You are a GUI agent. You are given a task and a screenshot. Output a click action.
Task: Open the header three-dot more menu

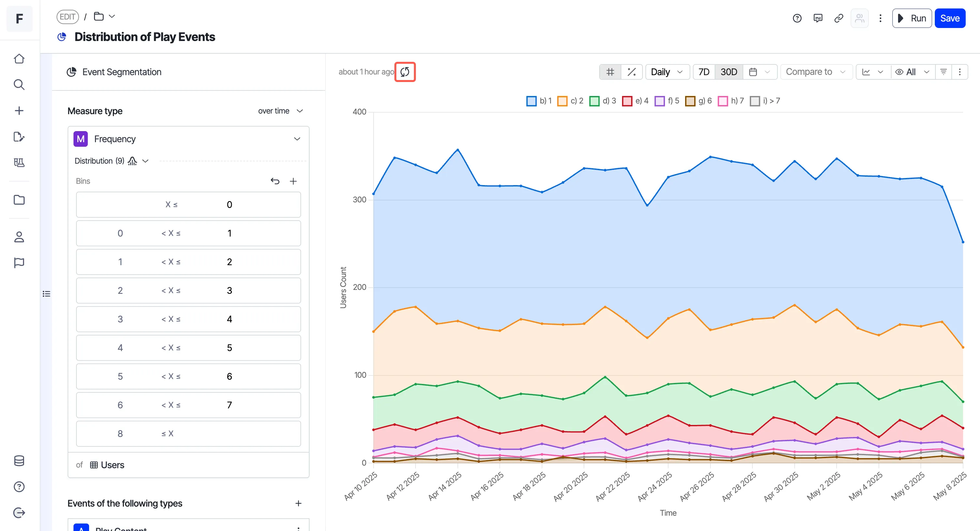[880, 18]
